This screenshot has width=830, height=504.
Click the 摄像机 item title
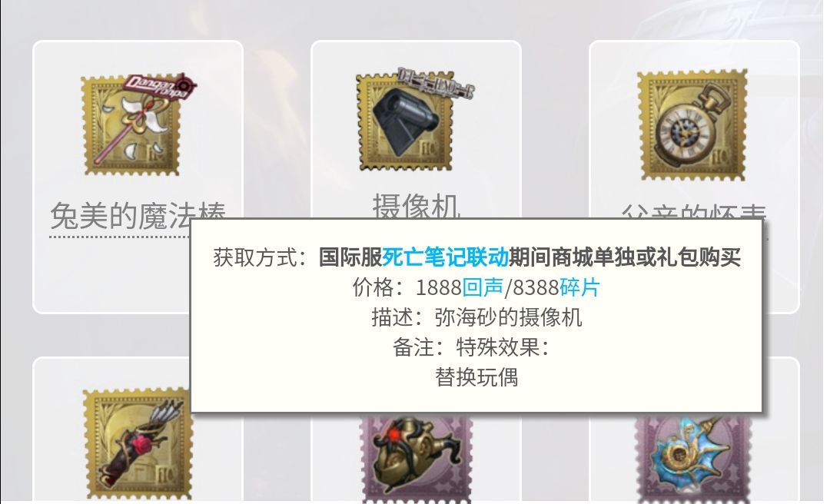[416, 205]
